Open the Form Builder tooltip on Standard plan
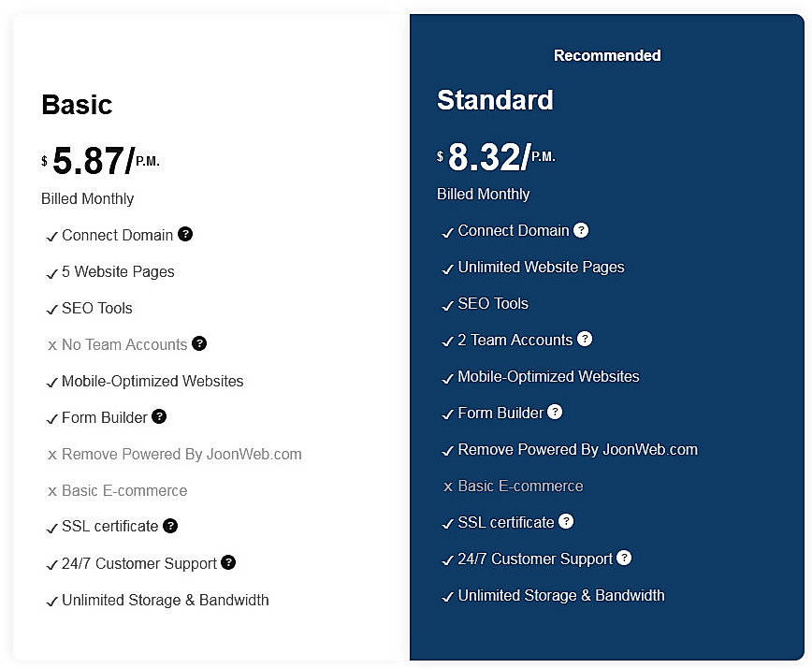Screen dimensions: 812x668 point(554,413)
